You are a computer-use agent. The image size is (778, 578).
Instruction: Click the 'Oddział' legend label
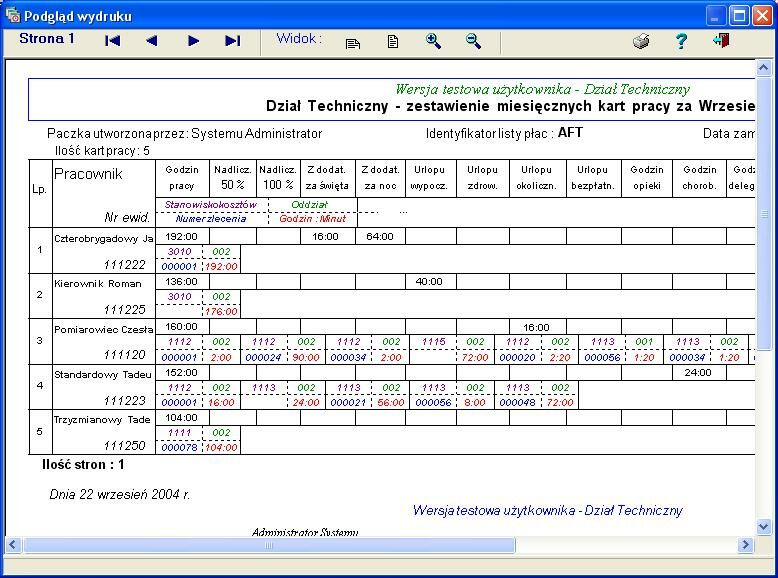[310, 204]
